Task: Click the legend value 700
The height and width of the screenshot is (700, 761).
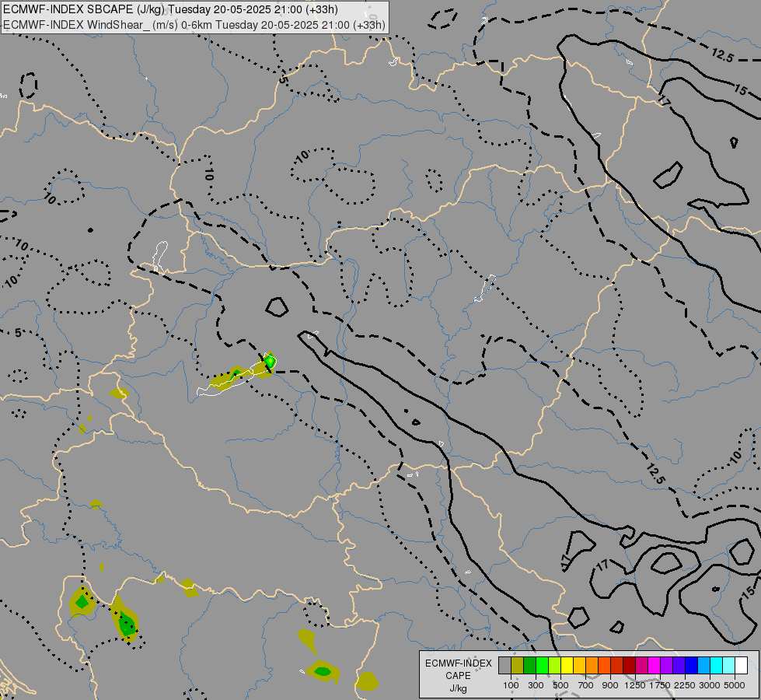Action: 585,685
